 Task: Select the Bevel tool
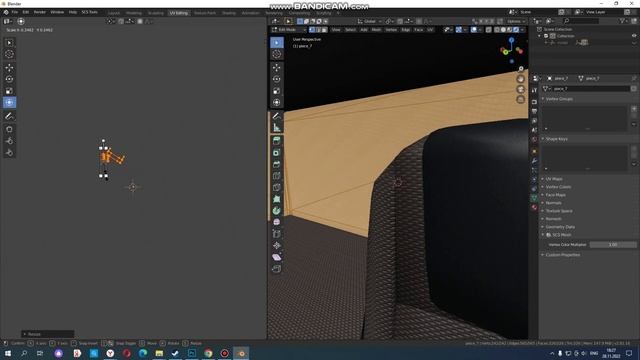[x=277, y=164]
